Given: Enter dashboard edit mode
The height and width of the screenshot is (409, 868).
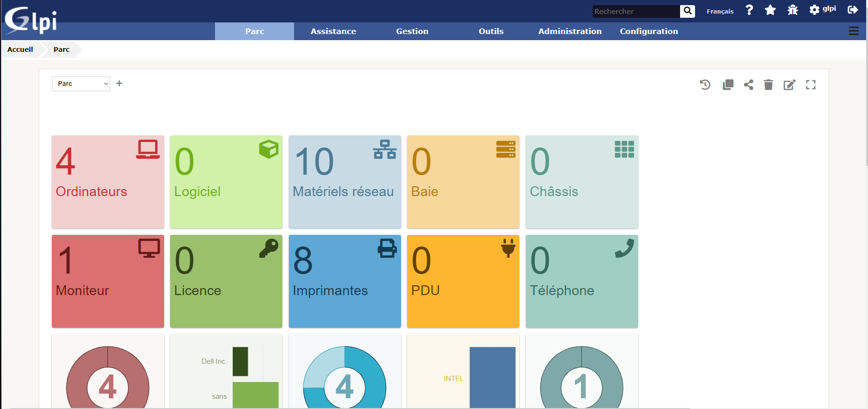Looking at the screenshot, I should point(789,85).
